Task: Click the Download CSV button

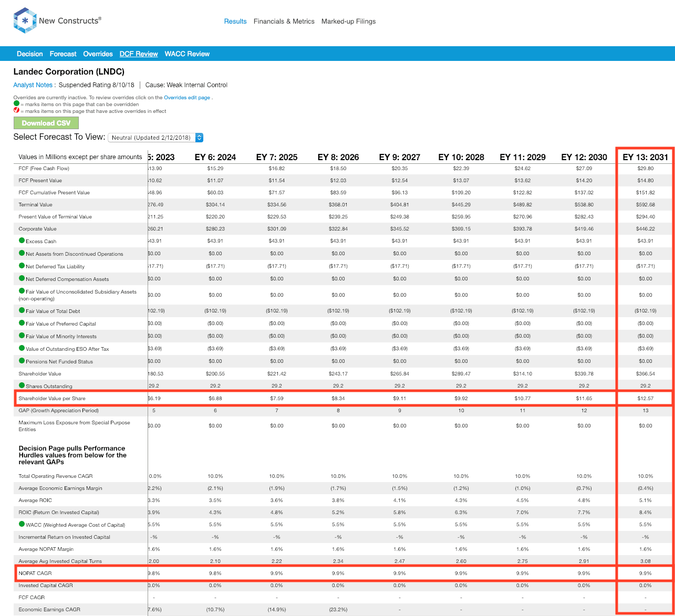Action: point(46,123)
